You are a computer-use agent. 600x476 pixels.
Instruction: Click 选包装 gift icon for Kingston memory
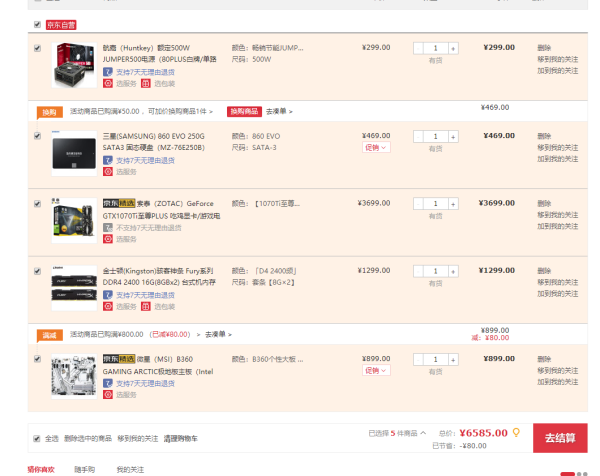point(146,306)
